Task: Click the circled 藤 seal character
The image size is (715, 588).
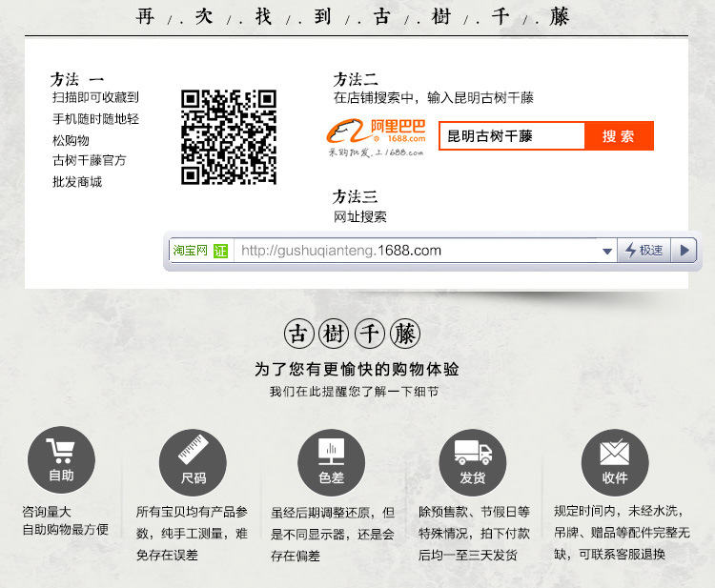Action: coord(405,334)
